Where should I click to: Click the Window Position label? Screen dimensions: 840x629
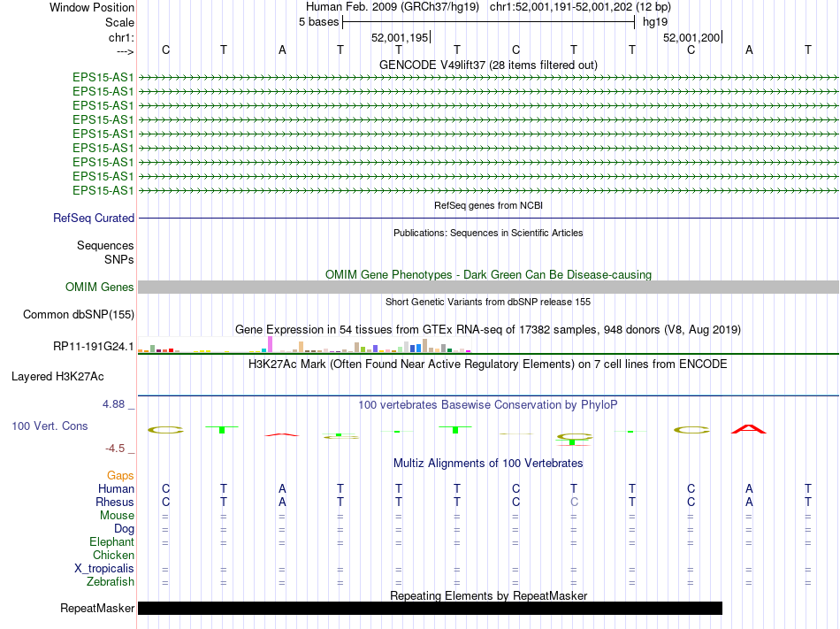click(x=92, y=7)
